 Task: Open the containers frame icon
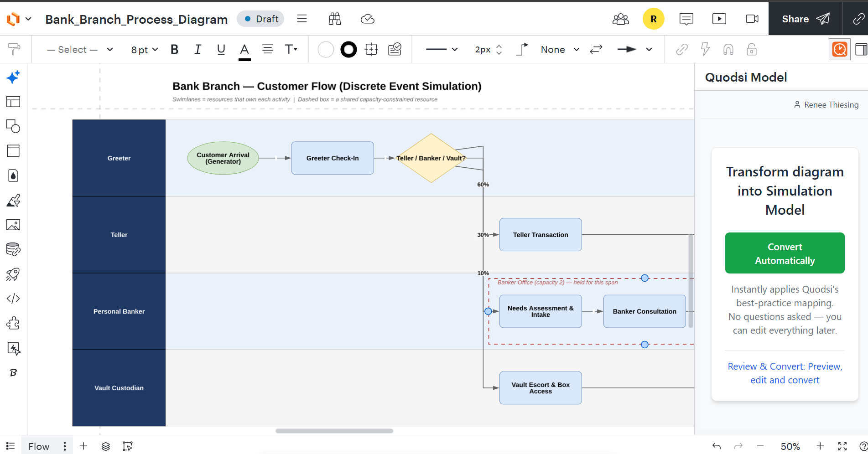(x=13, y=151)
